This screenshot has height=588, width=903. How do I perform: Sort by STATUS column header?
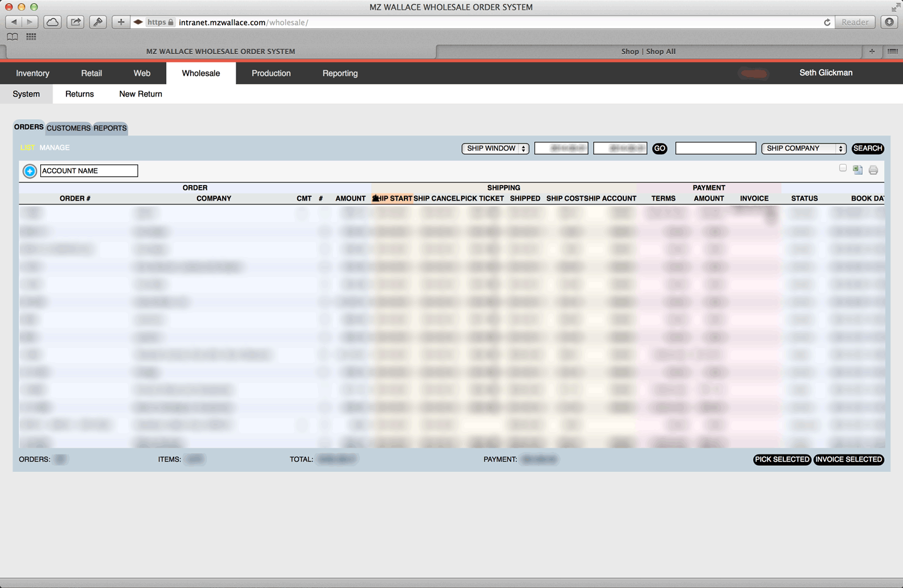tap(805, 199)
